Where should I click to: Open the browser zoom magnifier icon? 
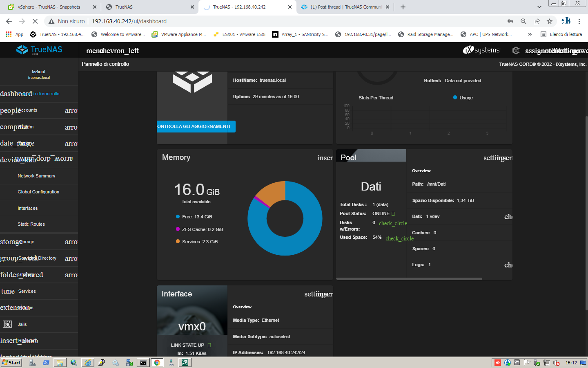523,21
